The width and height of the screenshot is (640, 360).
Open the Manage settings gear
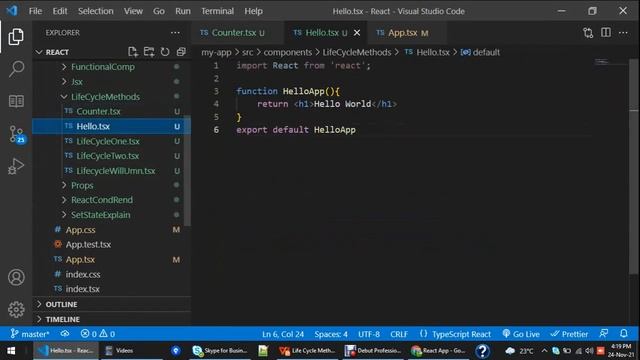coord(16,309)
